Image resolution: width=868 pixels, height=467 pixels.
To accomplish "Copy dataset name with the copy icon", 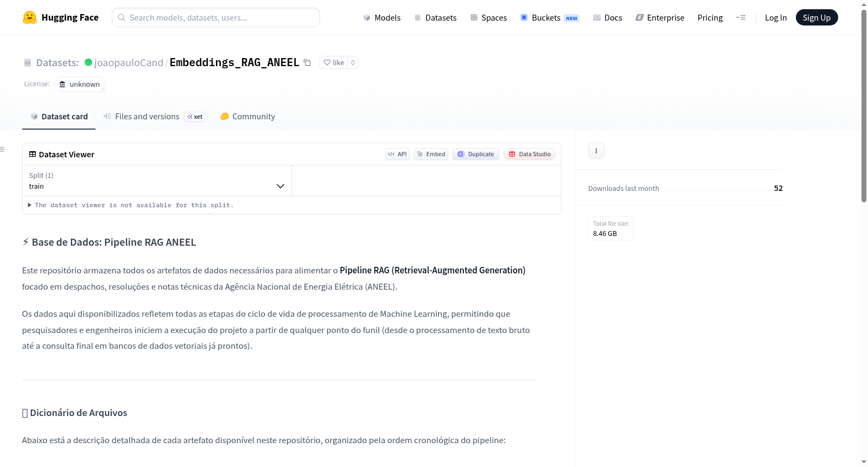I will tap(307, 62).
